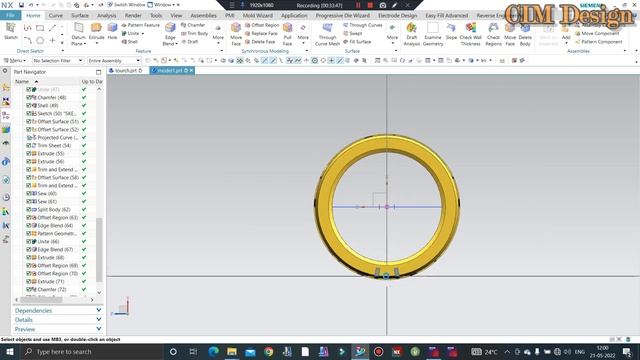
Task: Open the No Selection Filter dropdown
Action: point(58,60)
